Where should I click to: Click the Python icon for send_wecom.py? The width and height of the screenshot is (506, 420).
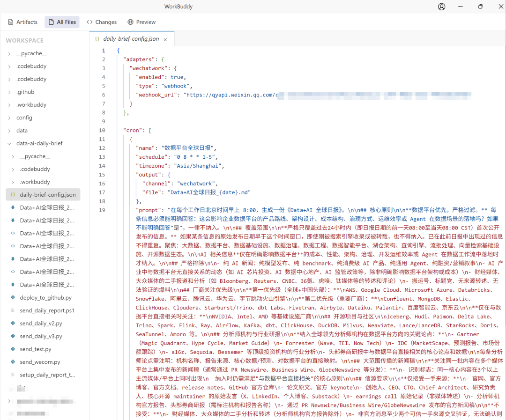[13, 362]
